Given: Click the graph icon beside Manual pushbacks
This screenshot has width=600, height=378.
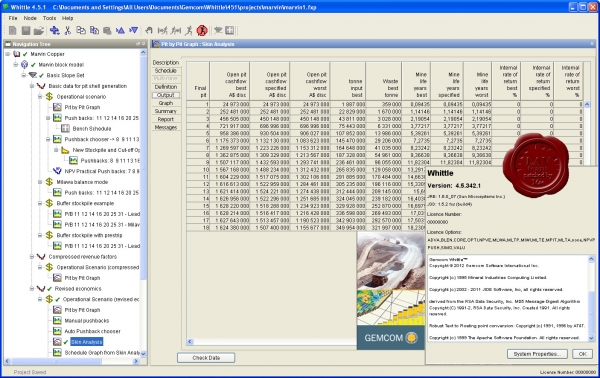Looking at the screenshot, I should click(57, 321).
